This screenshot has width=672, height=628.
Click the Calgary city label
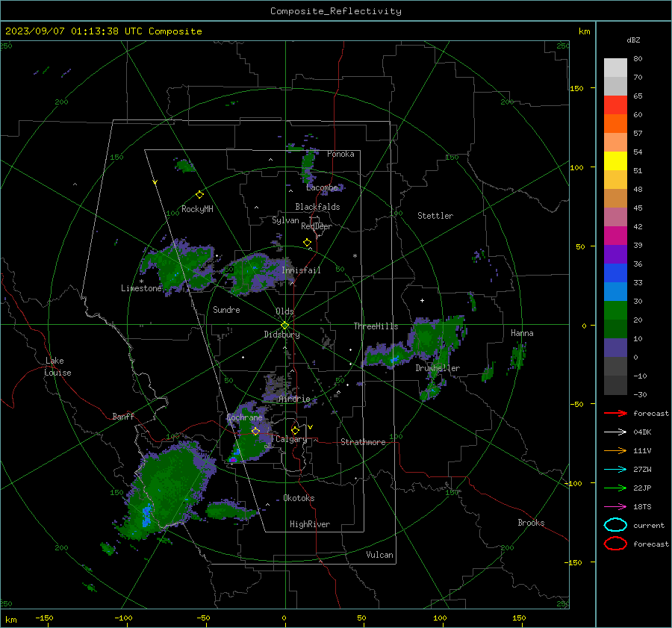pos(291,439)
